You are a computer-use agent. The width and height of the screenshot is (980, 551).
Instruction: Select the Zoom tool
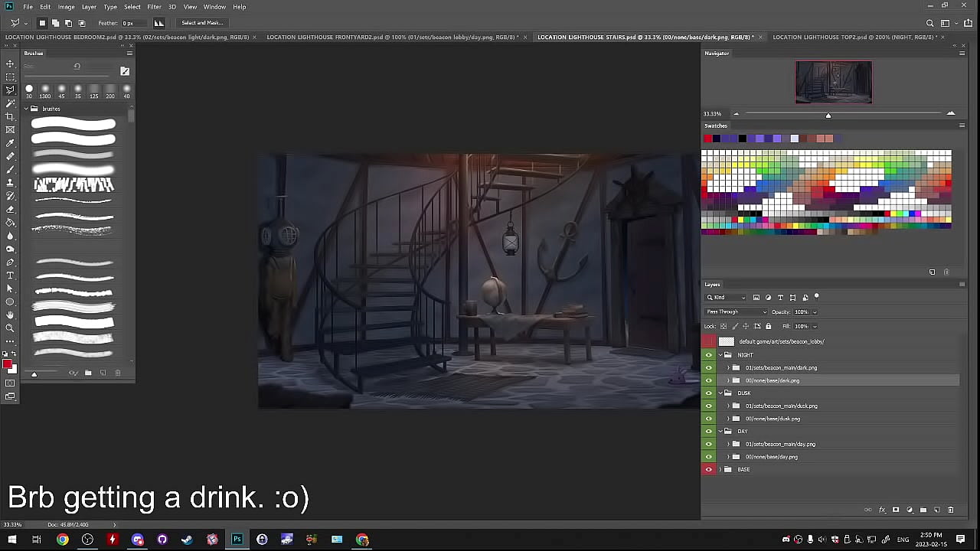[x=10, y=328]
